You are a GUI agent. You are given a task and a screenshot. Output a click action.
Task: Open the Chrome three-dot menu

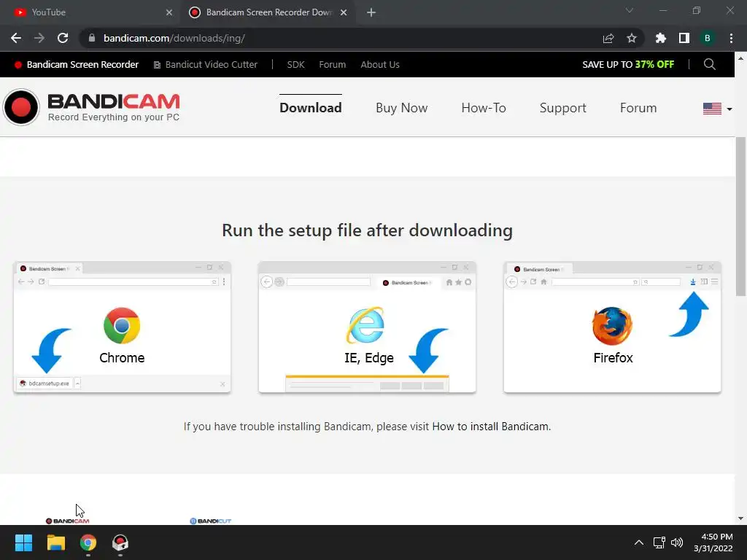(x=731, y=38)
